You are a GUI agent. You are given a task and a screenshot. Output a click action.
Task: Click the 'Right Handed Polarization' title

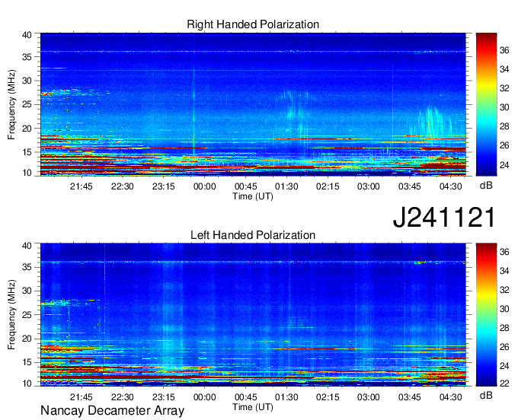[x=253, y=24]
